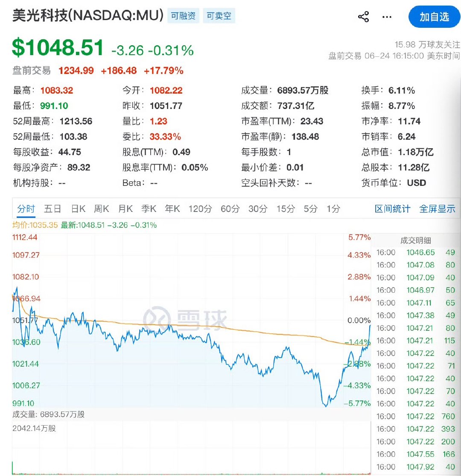Click the 市盈率(静) value 138.48
This screenshot has width=461, height=476.
pyautogui.click(x=305, y=137)
